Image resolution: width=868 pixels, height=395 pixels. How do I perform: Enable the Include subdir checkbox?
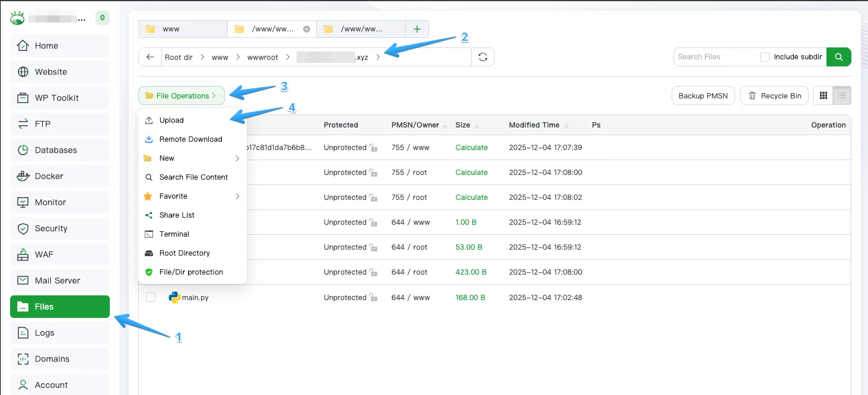pos(765,56)
